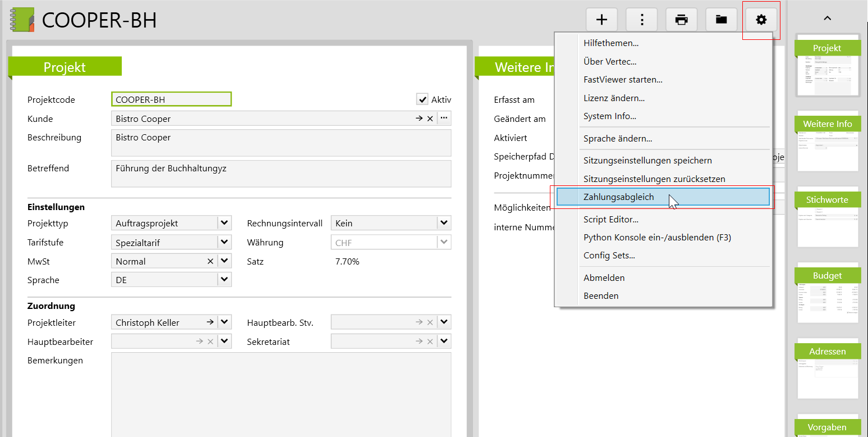The image size is (868, 437).
Task: Open the three-dot more options menu
Action: tap(641, 20)
